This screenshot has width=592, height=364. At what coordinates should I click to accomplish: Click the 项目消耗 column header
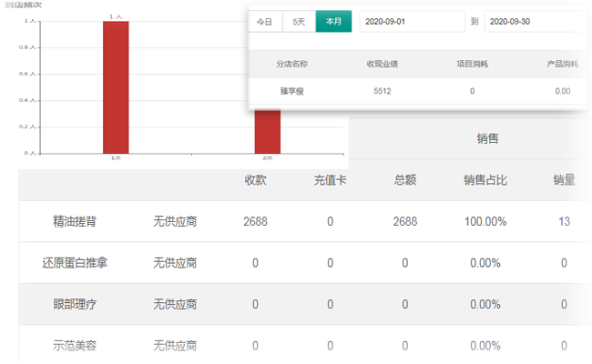472,65
